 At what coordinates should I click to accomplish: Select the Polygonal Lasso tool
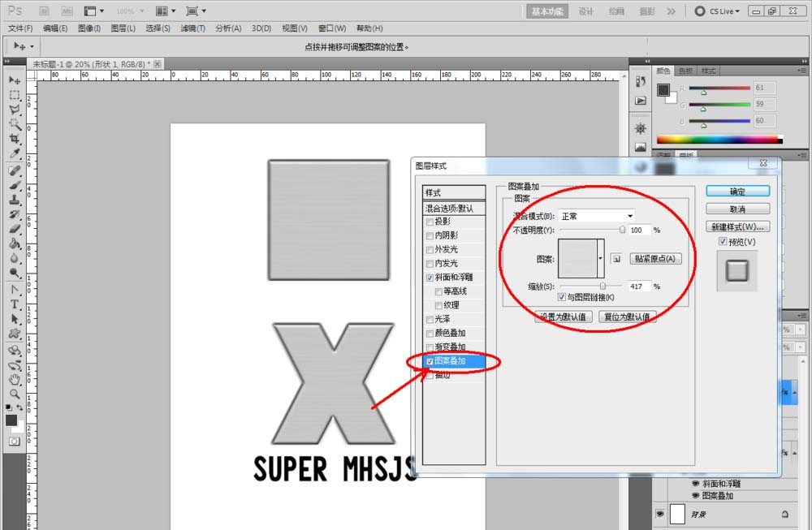click(x=15, y=110)
